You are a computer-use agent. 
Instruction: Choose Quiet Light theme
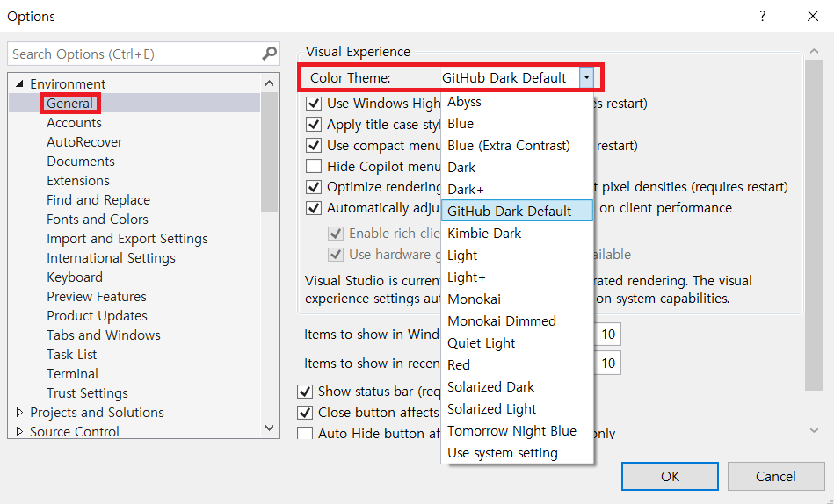[x=517, y=343]
